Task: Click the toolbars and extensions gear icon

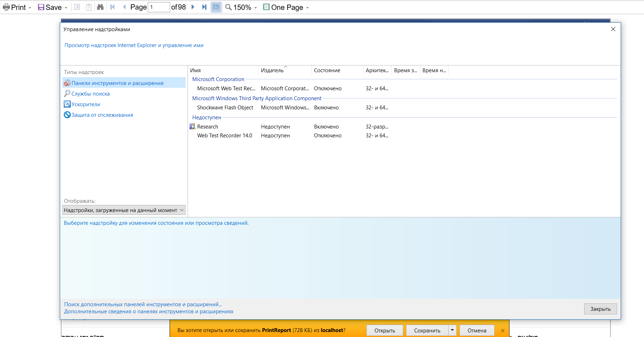Action: tap(67, 83)
